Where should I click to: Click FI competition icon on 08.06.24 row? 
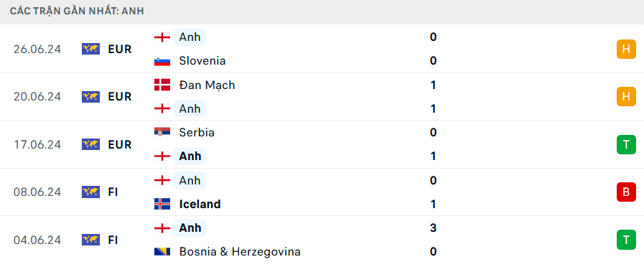[x=90, y=192]
